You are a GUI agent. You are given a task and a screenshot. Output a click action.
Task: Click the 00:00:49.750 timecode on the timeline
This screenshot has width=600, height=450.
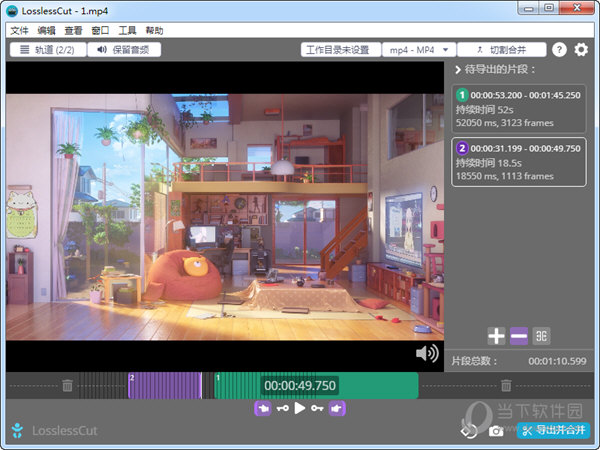[x=300, y=385]
